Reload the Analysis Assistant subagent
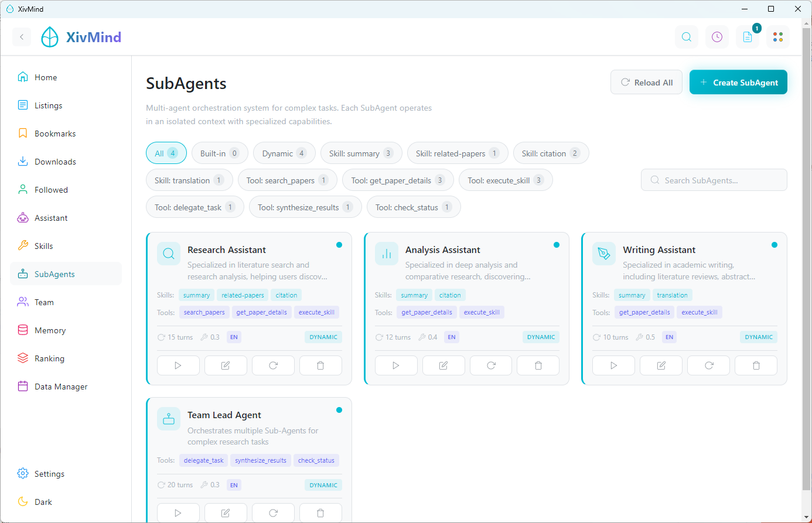Image resolution: width=812 pixels, height=523 pixels. click(x=491, y=365)
